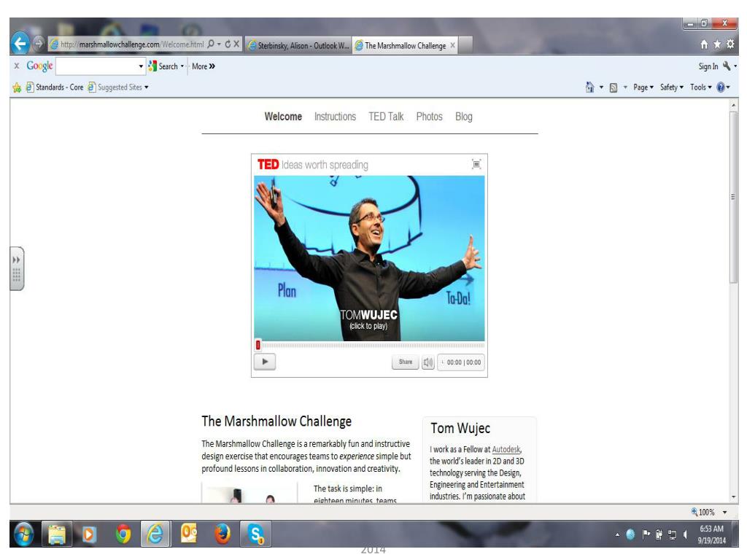
Task: Close the Google toolbar with the X
Action: 17,66
